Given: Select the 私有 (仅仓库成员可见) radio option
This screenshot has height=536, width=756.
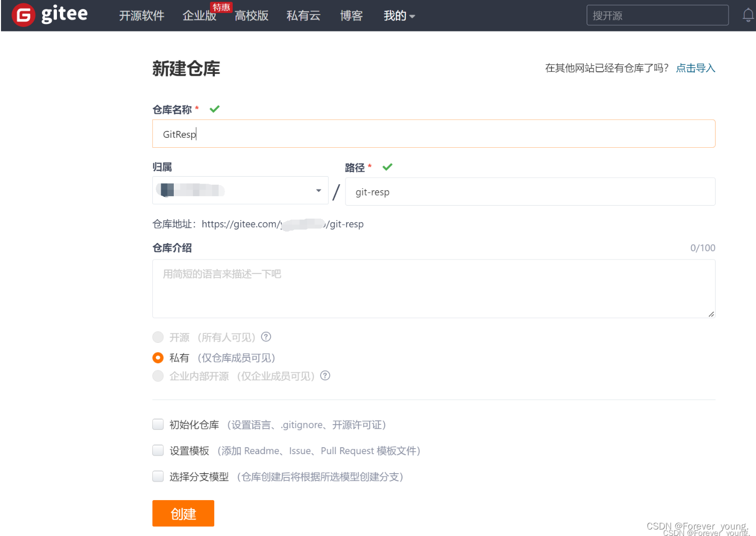Looking at the screenshot, I should [x=158, y=358].
